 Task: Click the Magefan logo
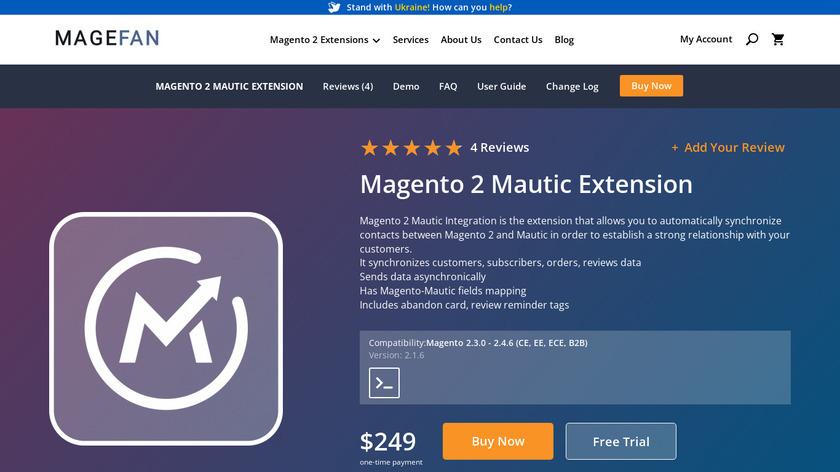pyautogui.click(x=107, y=38)
